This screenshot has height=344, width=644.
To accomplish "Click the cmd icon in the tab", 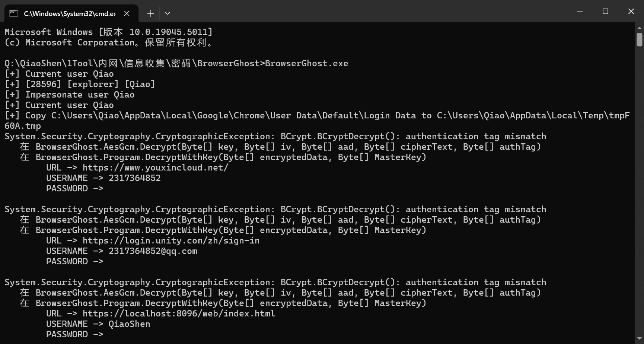I will pos(14,13).
